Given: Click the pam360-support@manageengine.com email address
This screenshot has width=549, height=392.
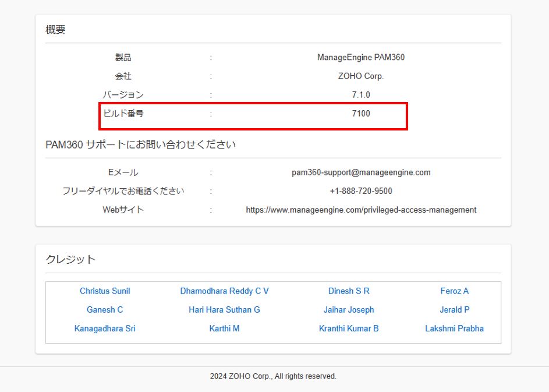Looking at the screenshot, I should tap(361, 172).
